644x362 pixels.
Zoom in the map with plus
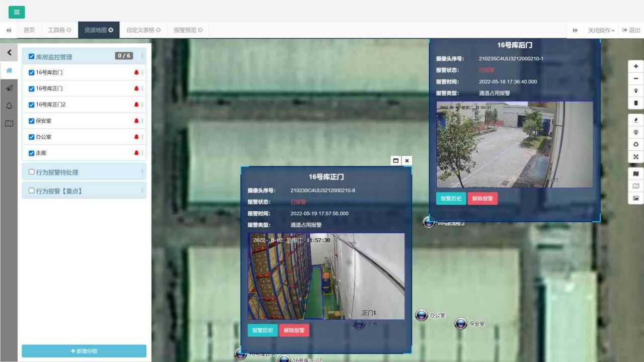(x=636, y=66)
